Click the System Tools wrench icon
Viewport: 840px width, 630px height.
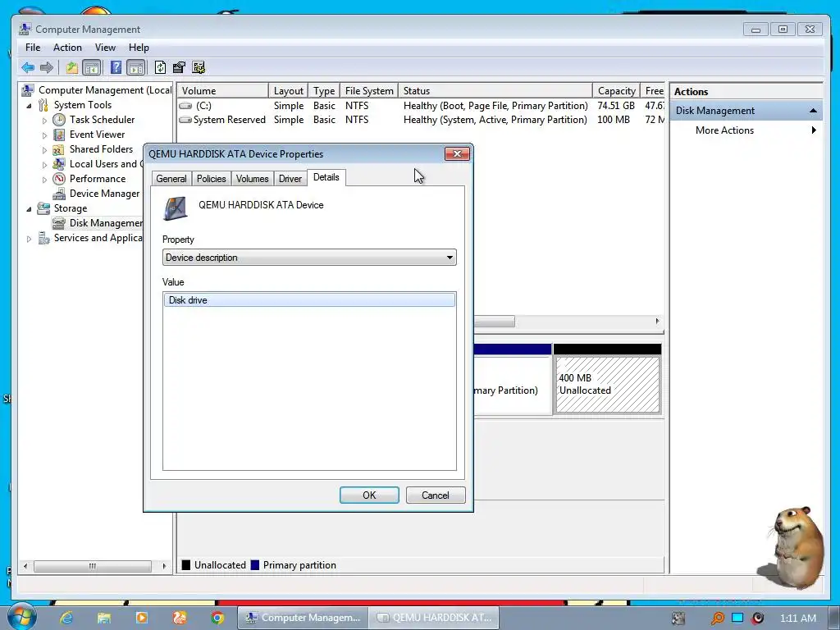[x=43, y=105]
